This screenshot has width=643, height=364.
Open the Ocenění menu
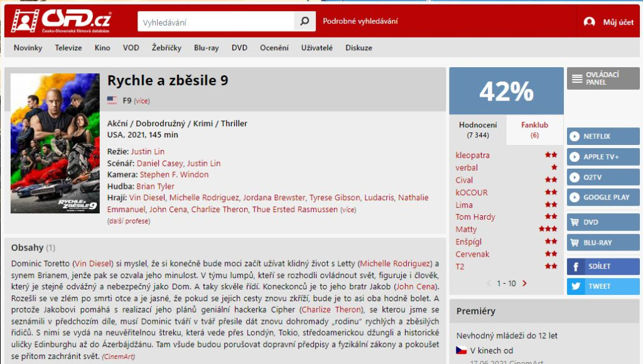(274, 48)
